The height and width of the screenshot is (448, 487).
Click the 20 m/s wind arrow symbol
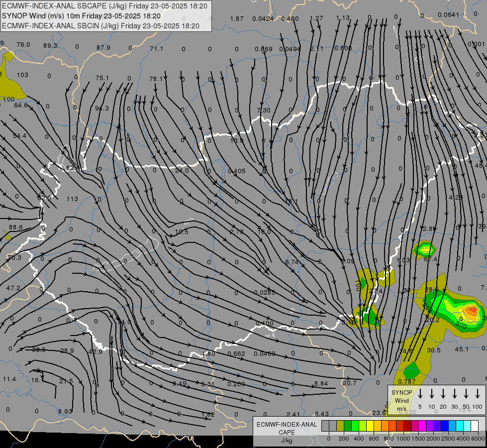click(443, 394)
